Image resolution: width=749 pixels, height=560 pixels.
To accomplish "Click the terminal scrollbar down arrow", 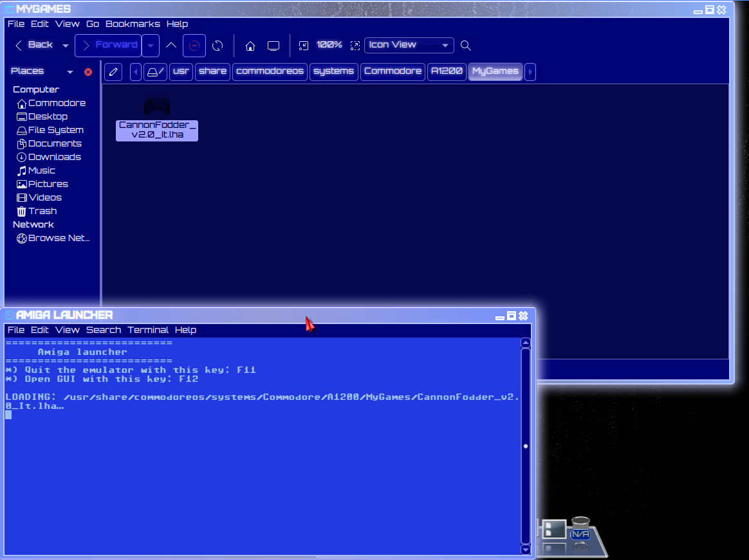I will [x=526, y=550].
